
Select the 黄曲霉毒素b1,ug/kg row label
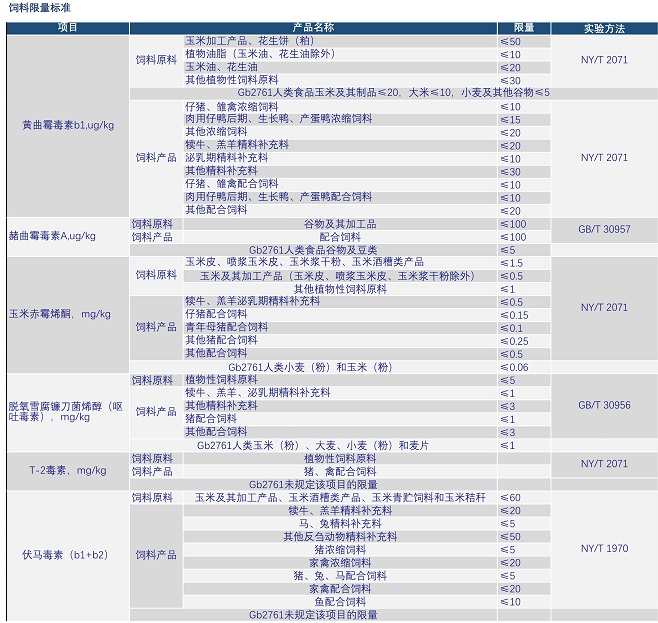pos(67,125)
